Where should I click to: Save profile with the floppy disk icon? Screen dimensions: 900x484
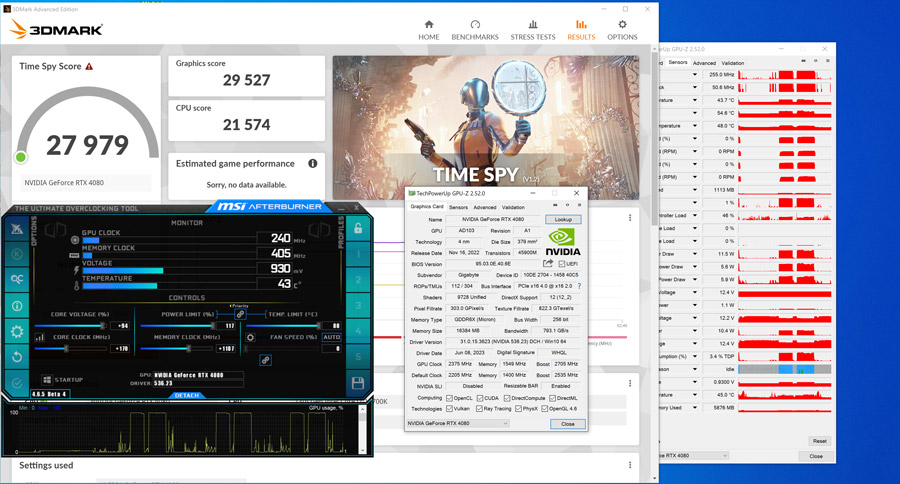(358, 383)
